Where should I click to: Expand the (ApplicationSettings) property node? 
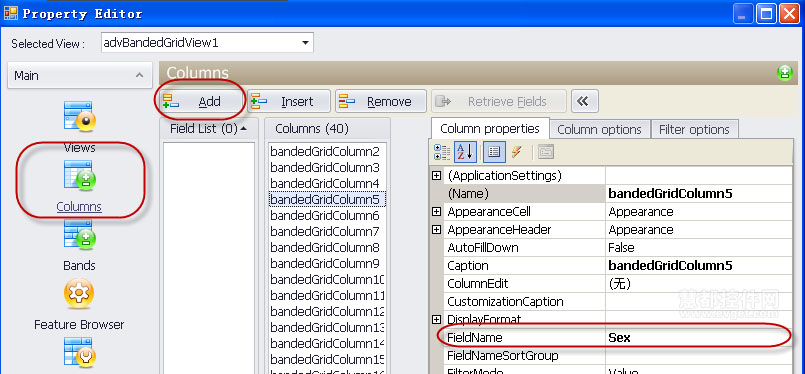436,176
